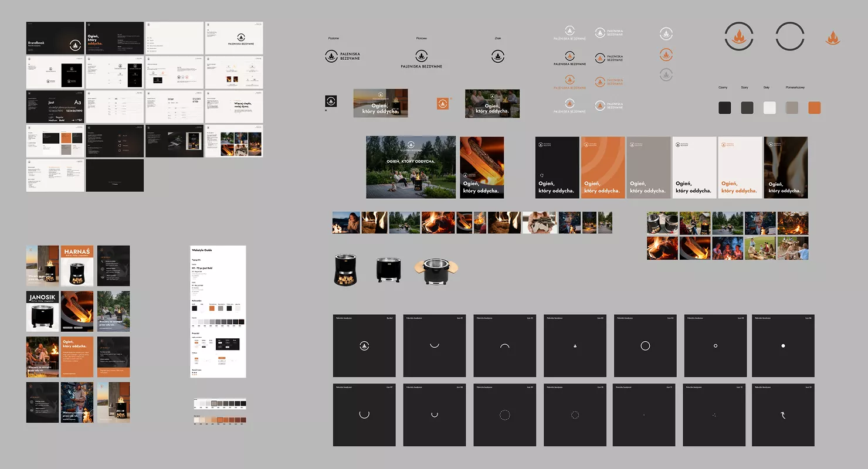This screenshot has width=868, height=469.
Task: Open the Brandbook cover slide thumbnail
Action: (55, 38)
